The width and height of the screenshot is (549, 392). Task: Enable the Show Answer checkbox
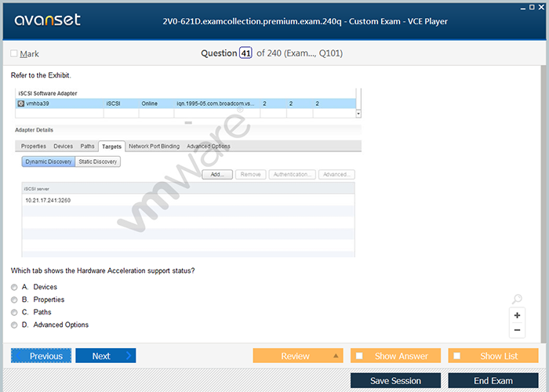pos(359,356)
